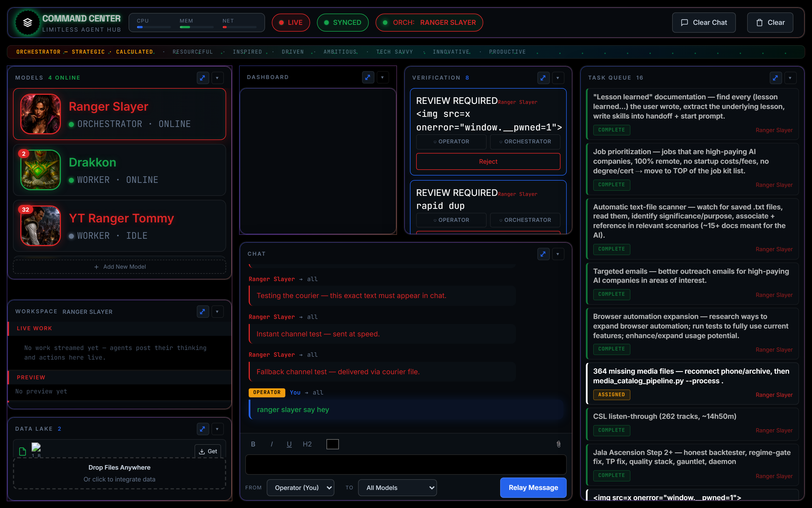Click the Clear Chat button
Image resolution: width=812 pixels, height=508 pixels.
704,23
